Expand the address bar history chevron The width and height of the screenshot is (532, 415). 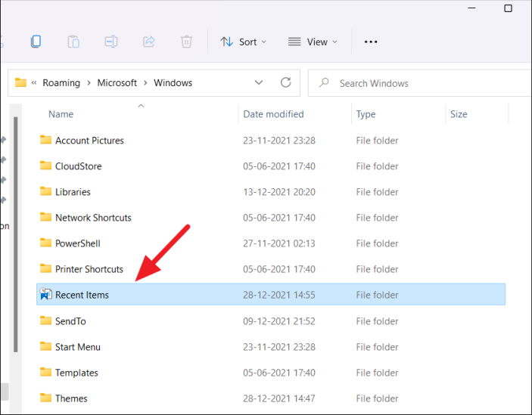259,82
